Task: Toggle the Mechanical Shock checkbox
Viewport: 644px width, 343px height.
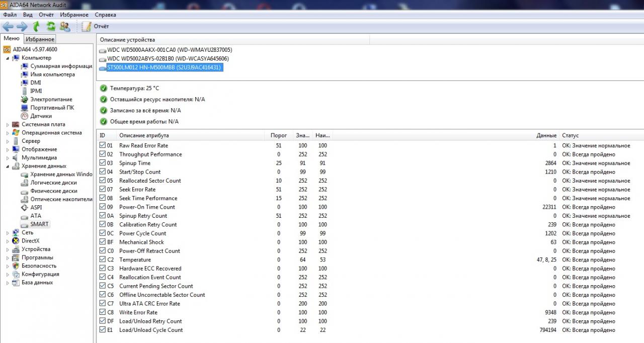Action: coord(103,242)
